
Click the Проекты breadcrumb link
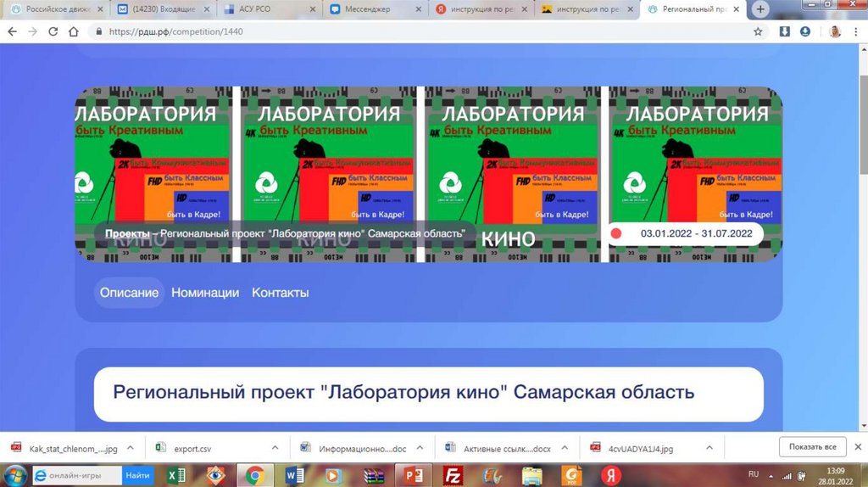[x=127, y=233]
